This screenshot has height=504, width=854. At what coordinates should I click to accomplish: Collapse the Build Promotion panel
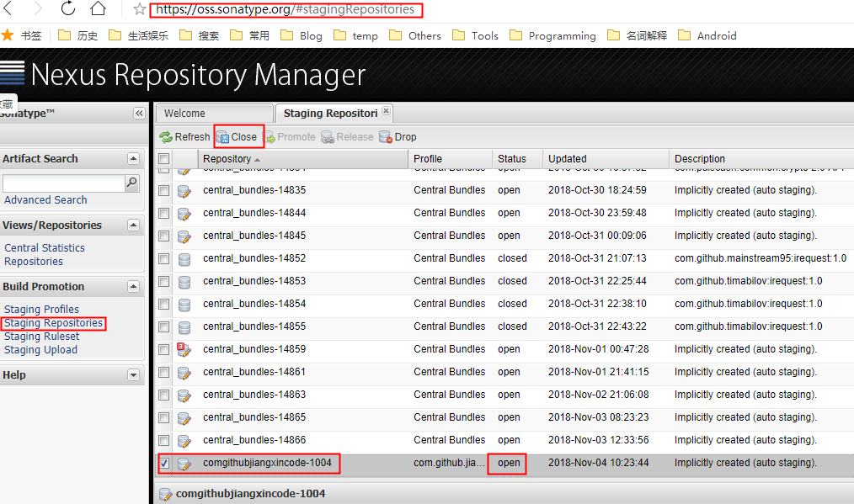pos(133,286)
